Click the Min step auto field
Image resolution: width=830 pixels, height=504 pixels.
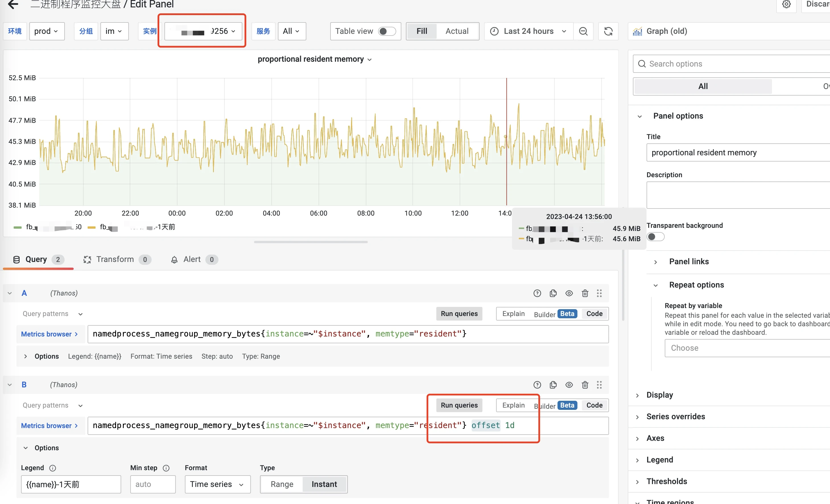point(152,484)
